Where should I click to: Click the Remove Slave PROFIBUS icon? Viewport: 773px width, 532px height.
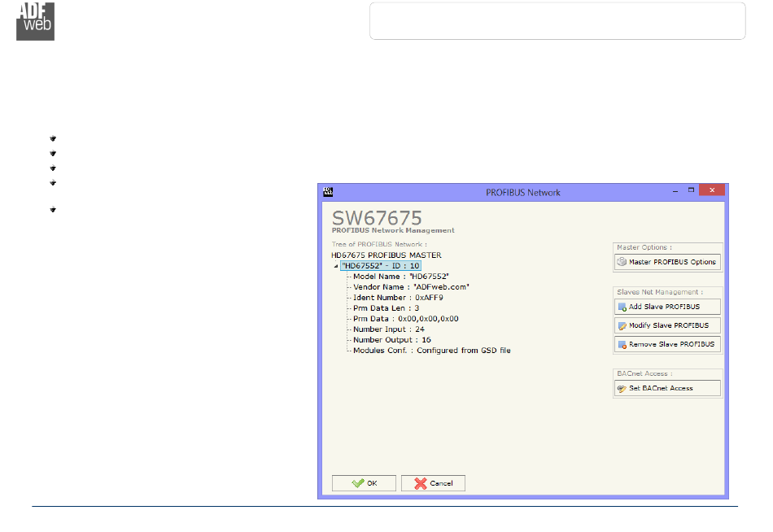(622, 344)
